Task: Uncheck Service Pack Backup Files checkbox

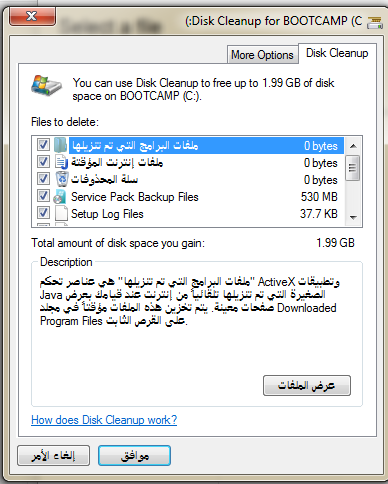Action: (43, 196)
